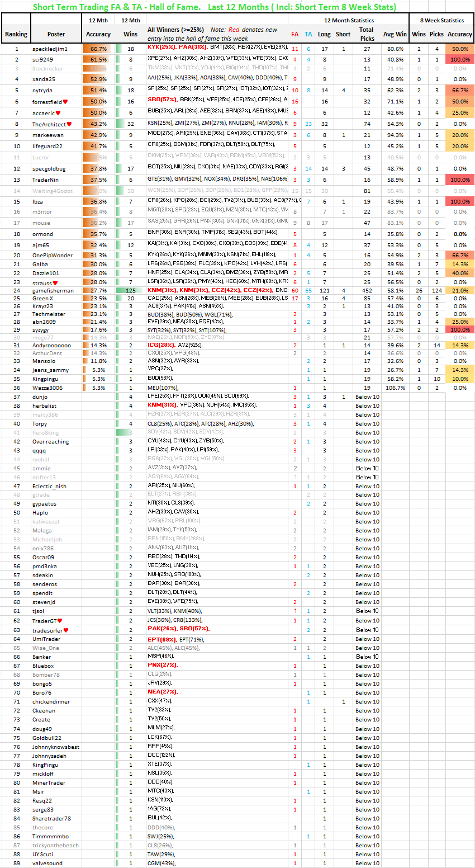Click poster name lifeguard22
Image resolution: width=475 pixels, height=868 pixels.
47,147
